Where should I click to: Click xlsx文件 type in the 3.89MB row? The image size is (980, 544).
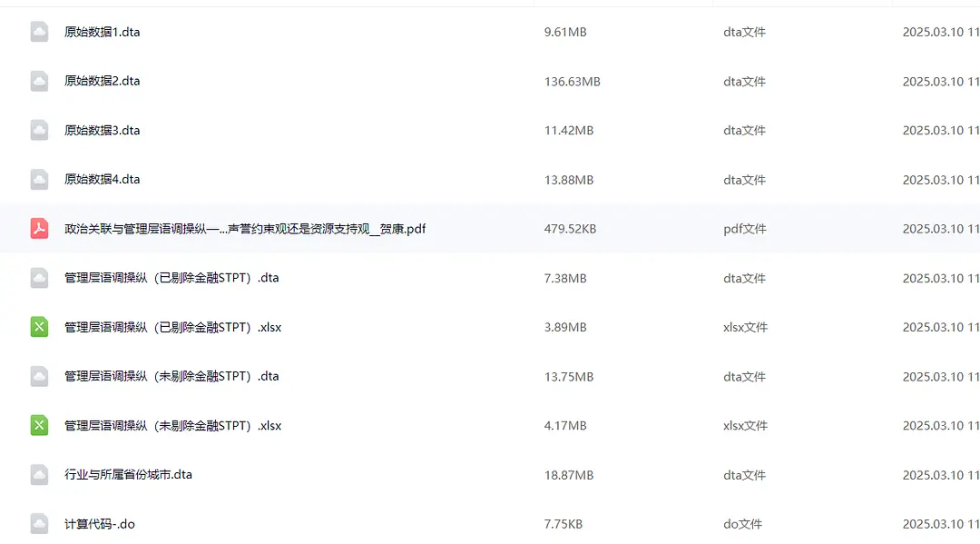pyautogui.click(x=745, y=327)
